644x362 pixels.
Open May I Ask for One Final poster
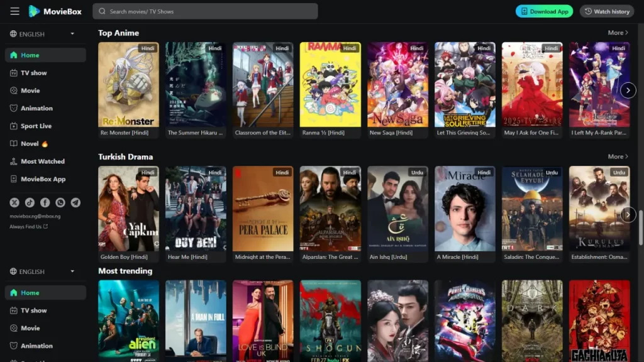click(x=532, y=85)
